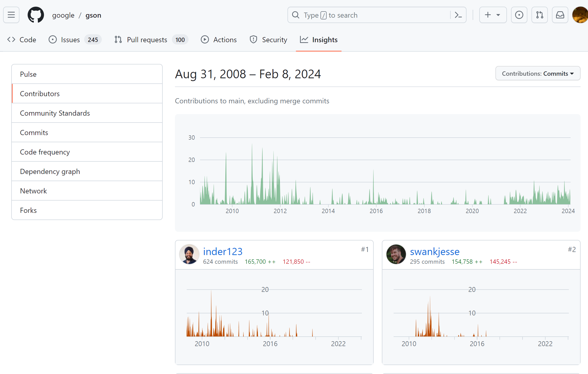Image resolution: width=588 pixels, height=374 pixels.
Task: Open the swankjesse profile link
Action: (435, 252)
